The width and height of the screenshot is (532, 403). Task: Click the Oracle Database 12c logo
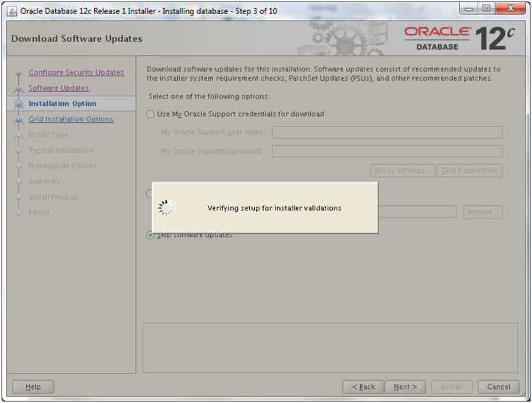pos(459,39)
